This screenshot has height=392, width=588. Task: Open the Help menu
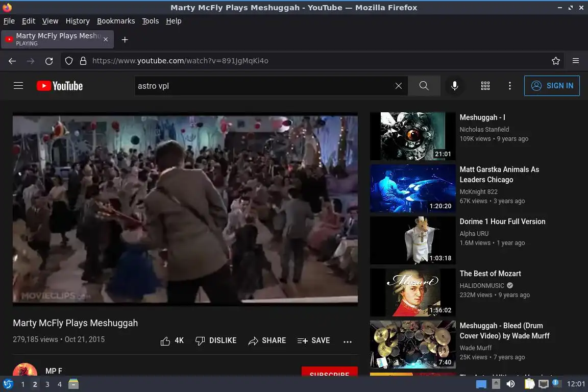(174, 21)
